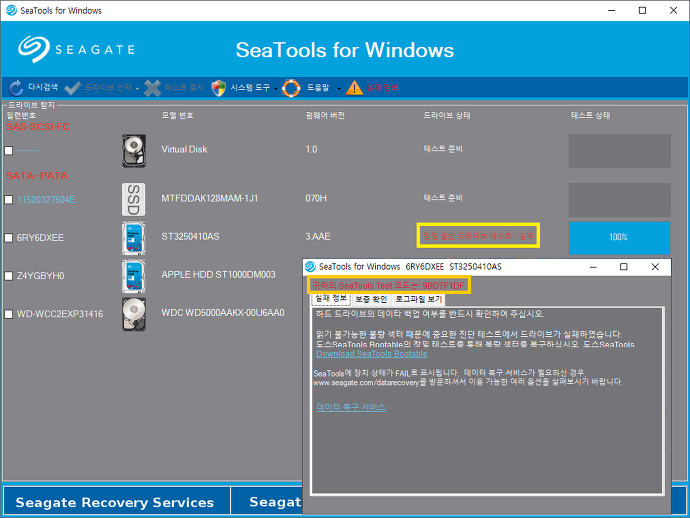The image size is (690, 518).
Task: Click the Virtual Disk drive icon
Action: (x=134, y=151)
